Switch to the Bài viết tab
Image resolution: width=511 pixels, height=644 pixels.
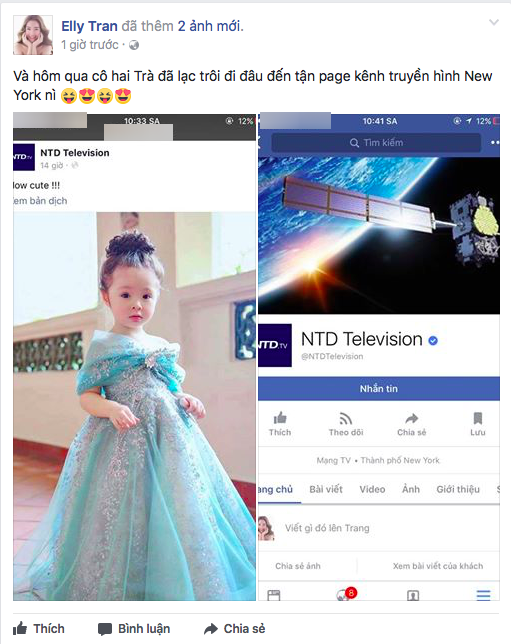point(326,489)
